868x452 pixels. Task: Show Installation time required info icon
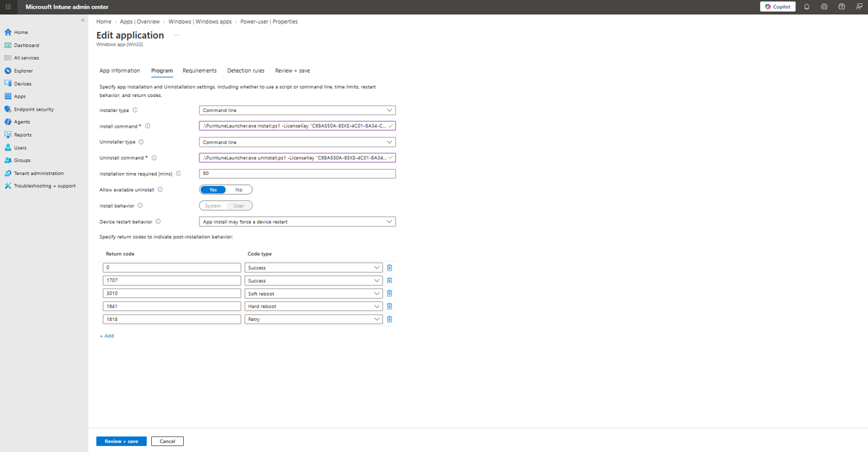178,174
